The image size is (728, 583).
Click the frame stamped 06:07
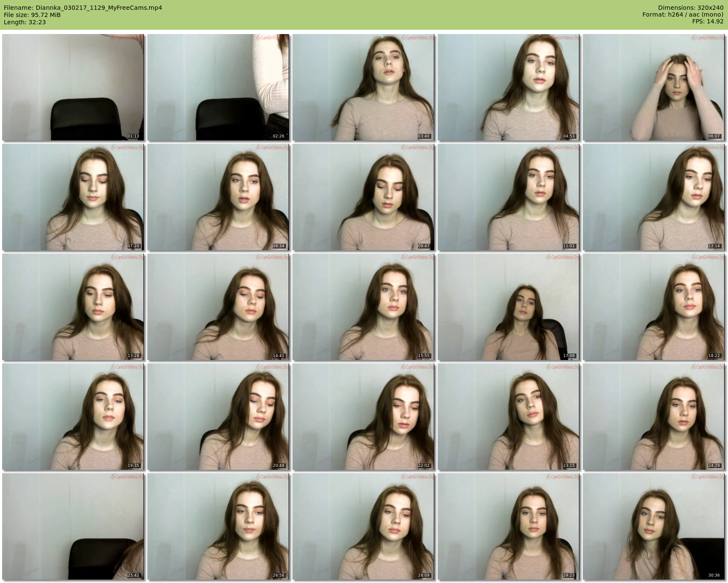653,87
